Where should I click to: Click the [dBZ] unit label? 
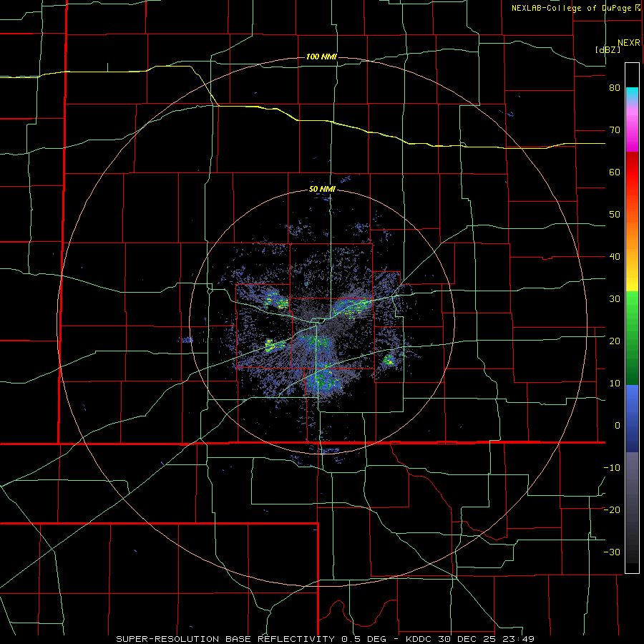608,50
